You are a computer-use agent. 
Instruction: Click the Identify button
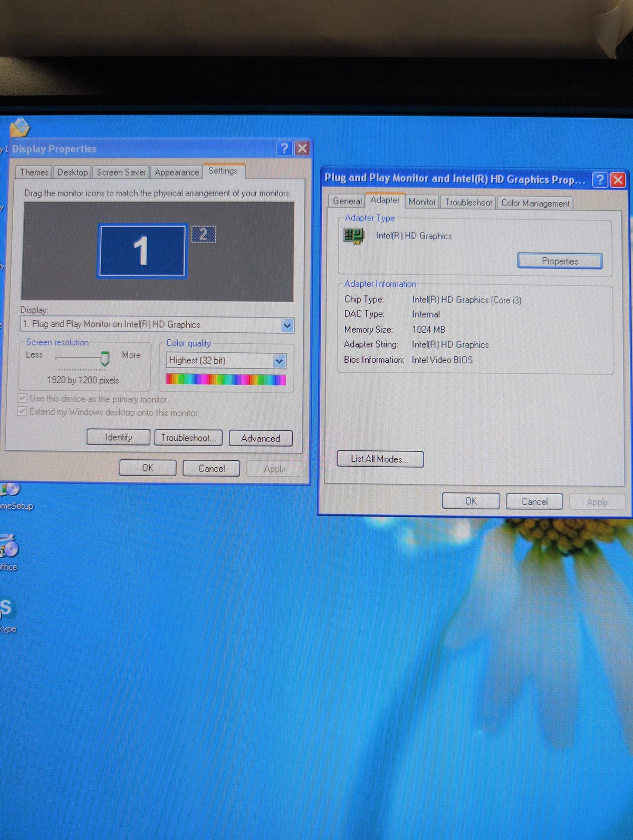119,437
